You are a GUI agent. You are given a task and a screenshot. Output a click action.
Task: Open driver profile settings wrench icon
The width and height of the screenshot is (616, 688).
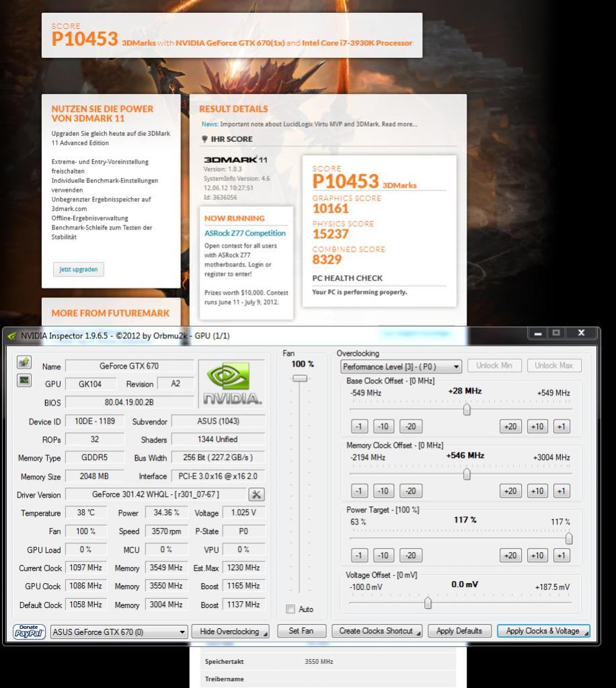[256, 494]
